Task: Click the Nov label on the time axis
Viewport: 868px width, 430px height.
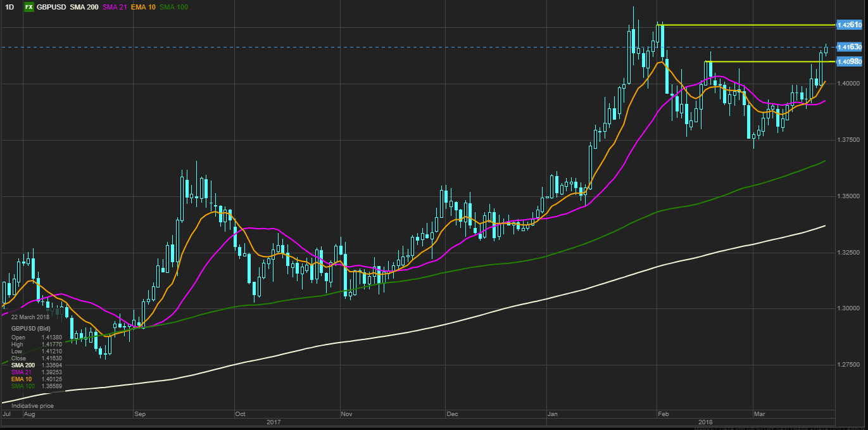Action: pyautogui.click(x=346, y=414)
